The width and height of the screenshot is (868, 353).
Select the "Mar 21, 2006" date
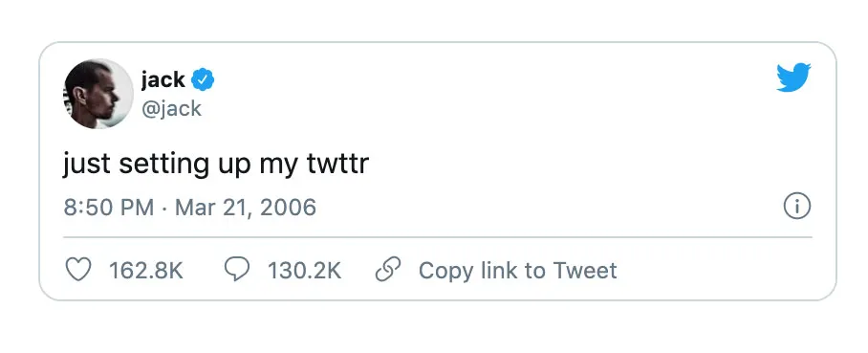[x=246, y=208]
